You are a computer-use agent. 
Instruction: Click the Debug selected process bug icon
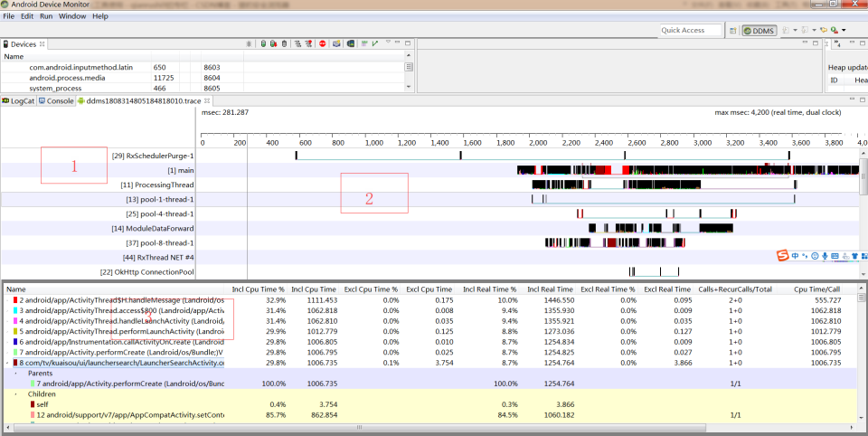tap(249, 43)
